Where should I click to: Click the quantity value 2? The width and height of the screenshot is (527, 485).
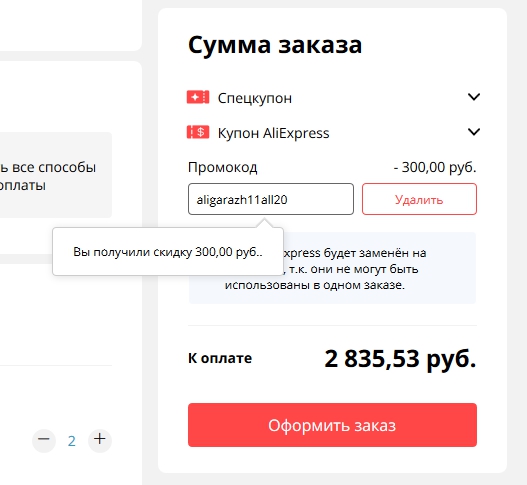point(72,441)
